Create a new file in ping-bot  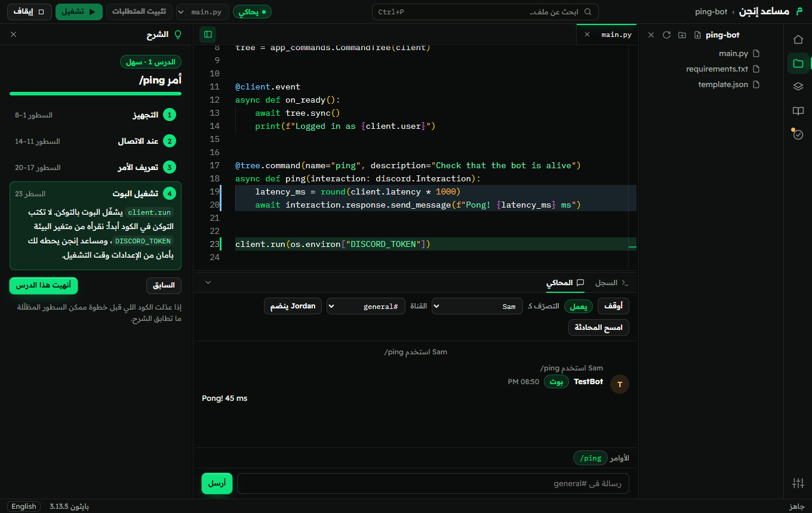pos(697,35)
